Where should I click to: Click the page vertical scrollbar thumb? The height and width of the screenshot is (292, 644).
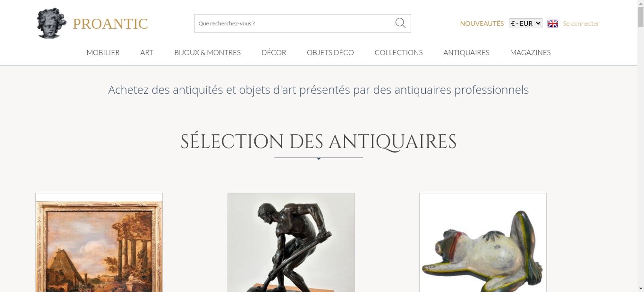641,17
